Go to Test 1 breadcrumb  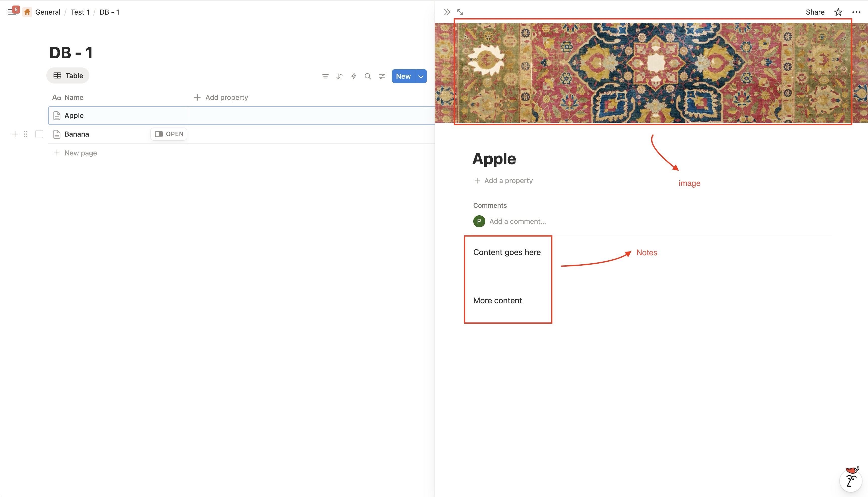pos(80,12)
